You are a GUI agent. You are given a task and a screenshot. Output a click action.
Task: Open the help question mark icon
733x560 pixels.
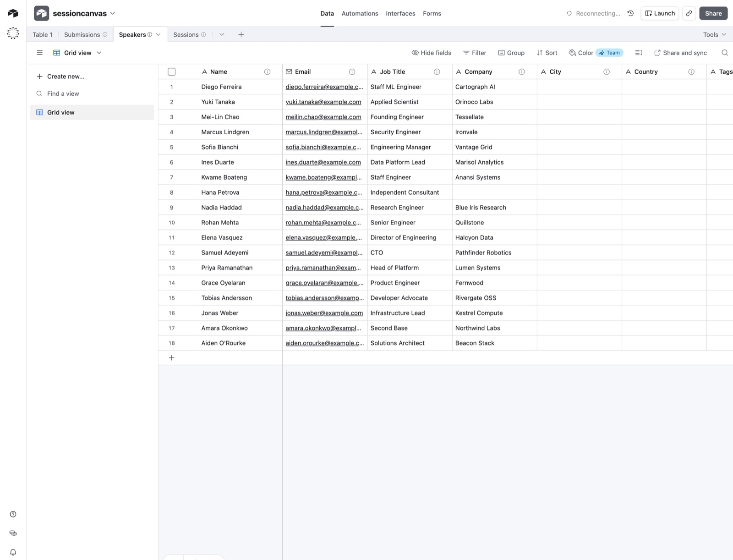[13, 514]
